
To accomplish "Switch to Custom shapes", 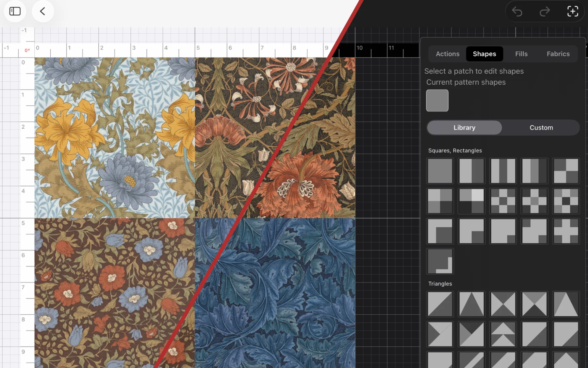I will coord(541,128).
